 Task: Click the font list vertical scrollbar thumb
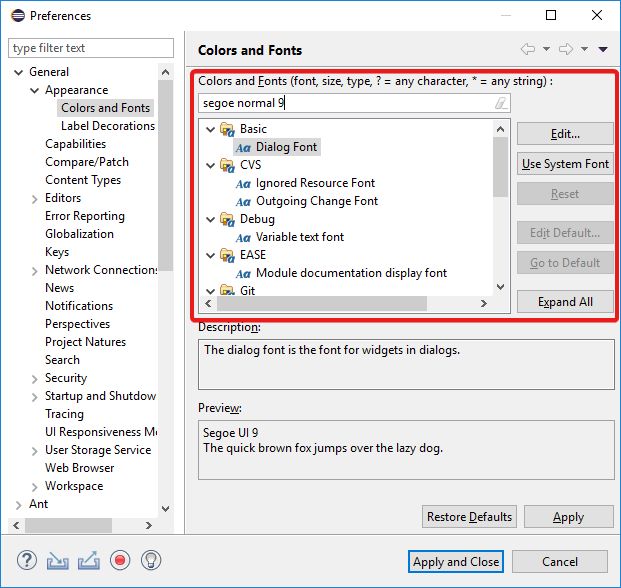500,167
